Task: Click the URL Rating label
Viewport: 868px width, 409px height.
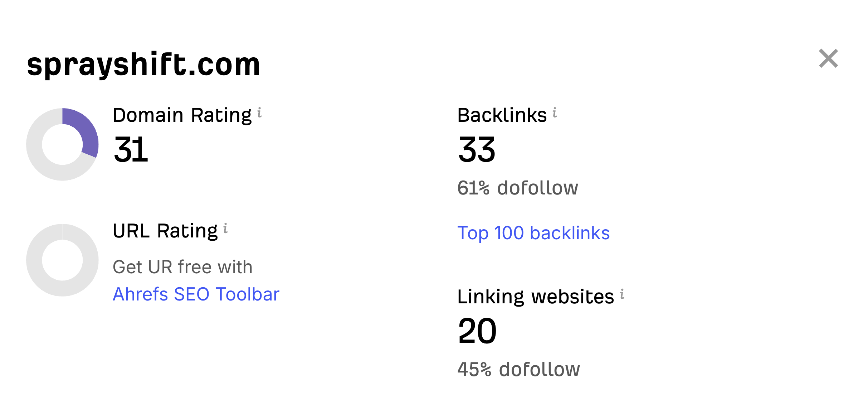Action: (x=165, y=231)
